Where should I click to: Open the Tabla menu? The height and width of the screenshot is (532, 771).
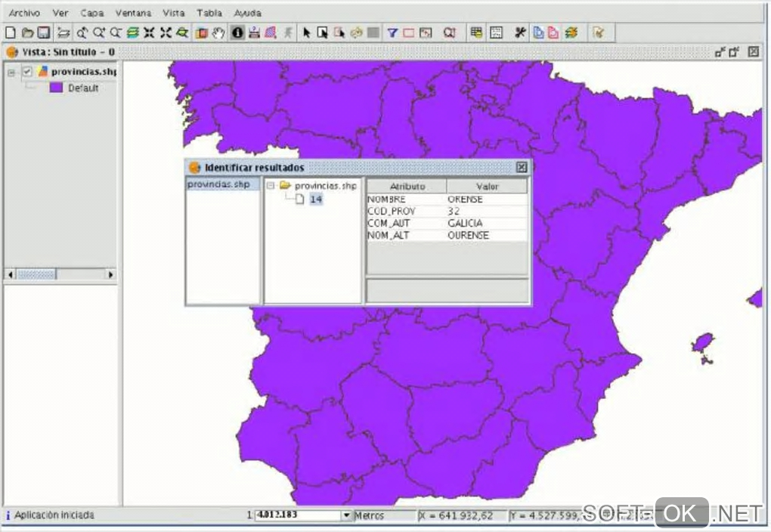pyautogui.click(x=209, y=13)
